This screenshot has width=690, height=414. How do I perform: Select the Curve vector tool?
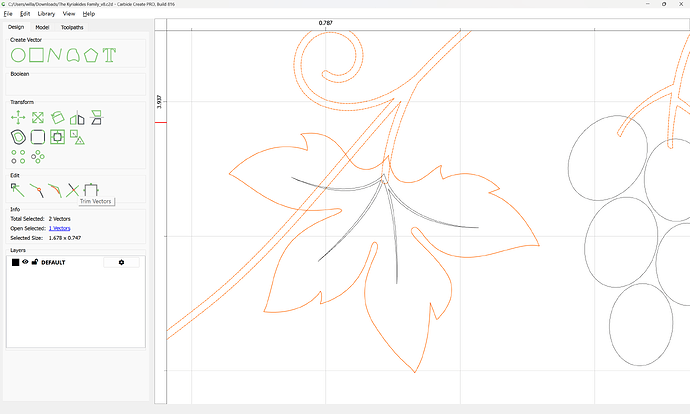point(73,55)
